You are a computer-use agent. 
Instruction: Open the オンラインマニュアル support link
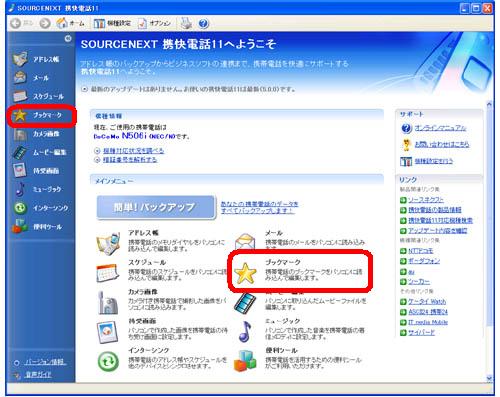440,128
